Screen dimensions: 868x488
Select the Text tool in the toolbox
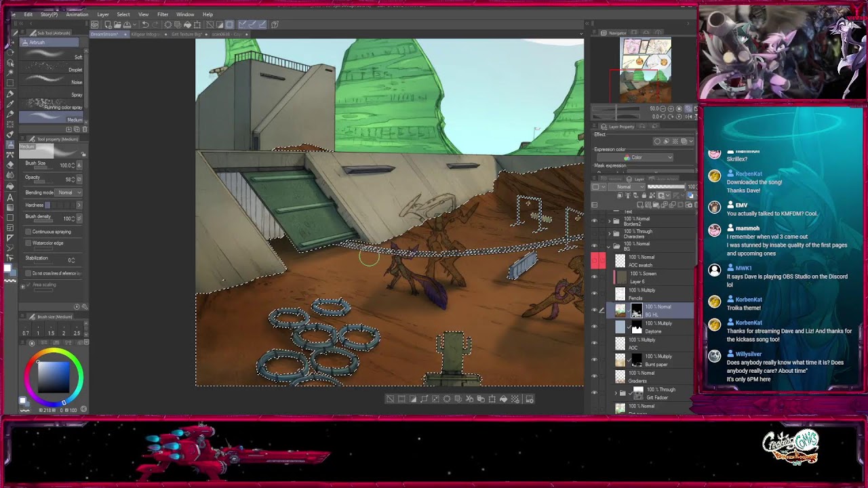coord(10,197)
